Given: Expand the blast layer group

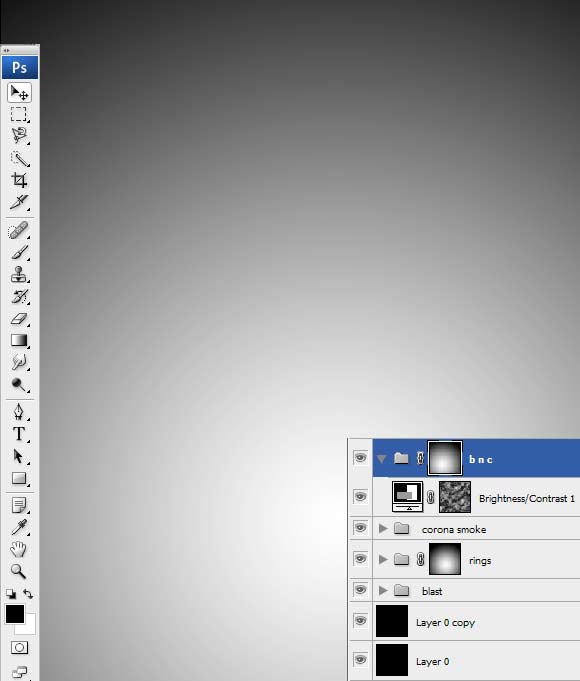Looking at the screenshot, I should 383,590.
